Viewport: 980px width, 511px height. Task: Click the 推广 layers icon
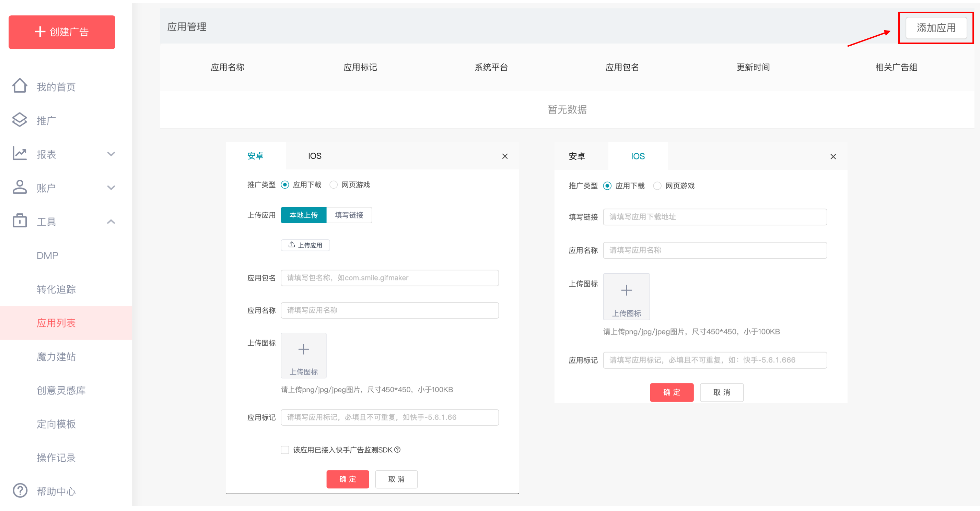[20, 120]
